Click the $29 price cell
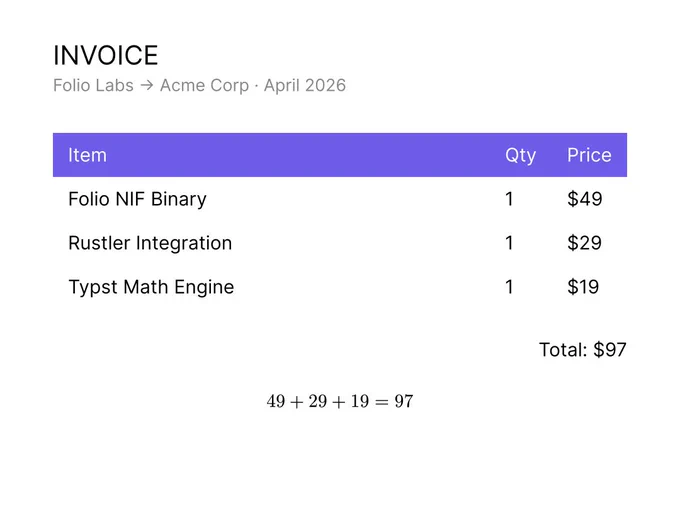680x529 pixels. pyautogui.click(x=585, y=243)
